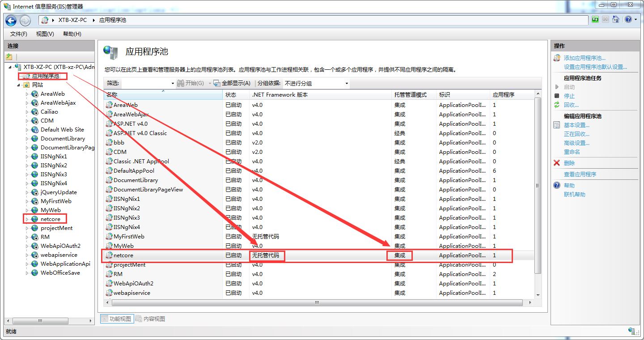
Task: Sort by 名称 column header
Action: point(163,95)
